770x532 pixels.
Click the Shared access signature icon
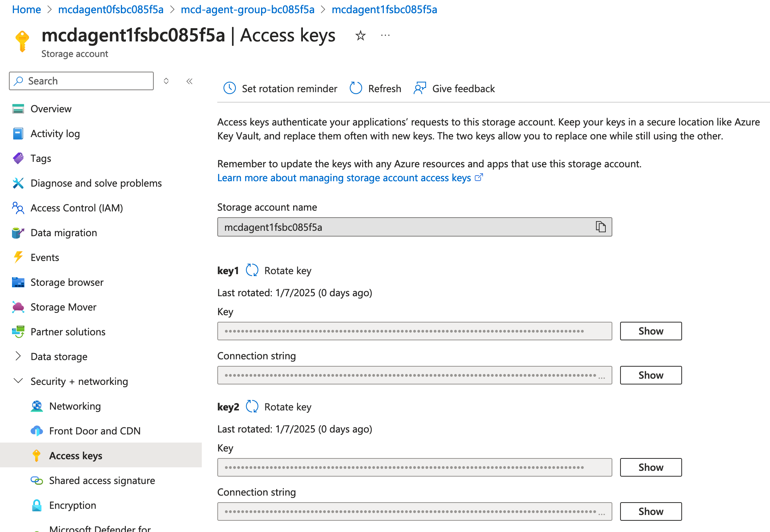(x=37, y=481)
